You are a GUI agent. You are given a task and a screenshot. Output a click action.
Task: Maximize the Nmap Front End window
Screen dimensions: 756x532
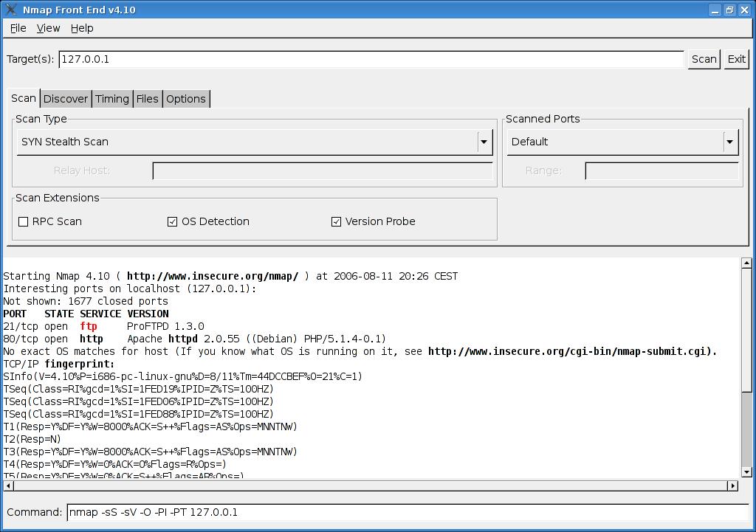730,10
